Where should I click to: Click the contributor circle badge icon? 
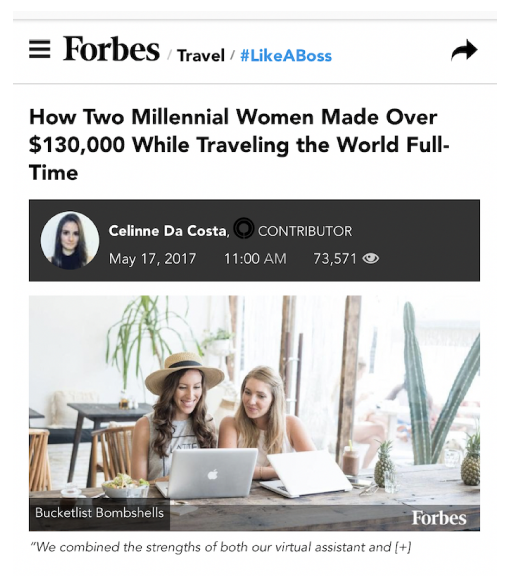coord(244,228)
